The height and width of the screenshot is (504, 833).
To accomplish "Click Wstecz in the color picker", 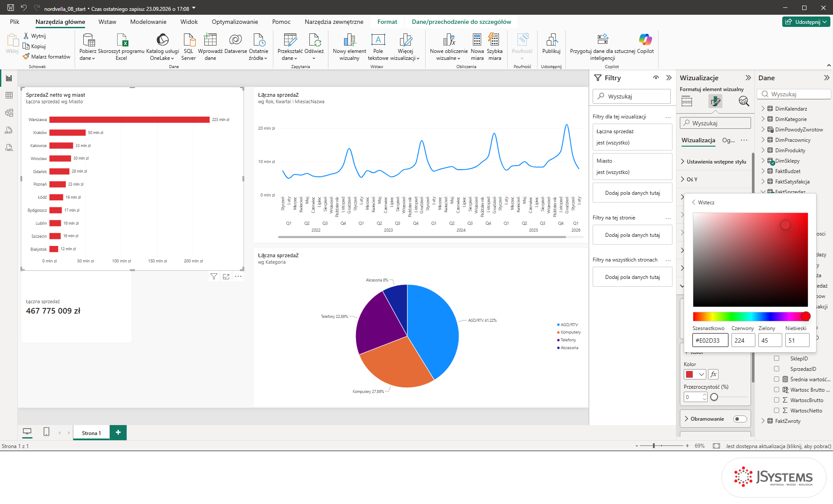I will 703,203.
